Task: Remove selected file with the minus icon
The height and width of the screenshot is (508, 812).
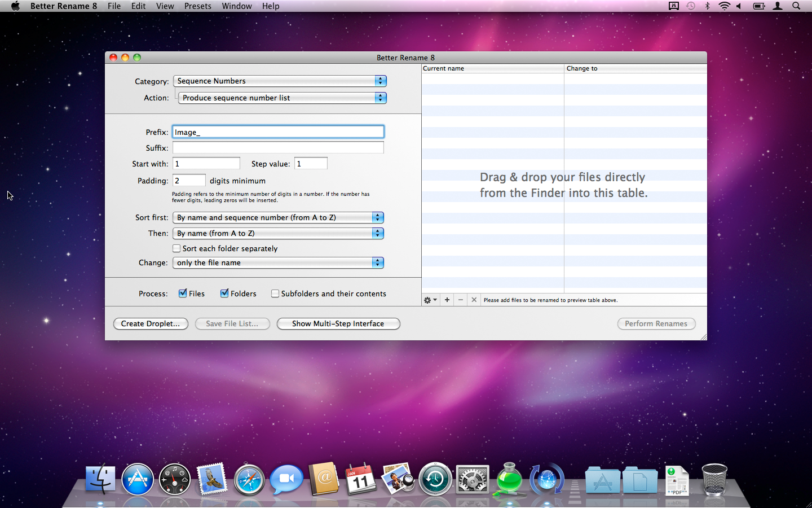Action: (x=461, y=300)
